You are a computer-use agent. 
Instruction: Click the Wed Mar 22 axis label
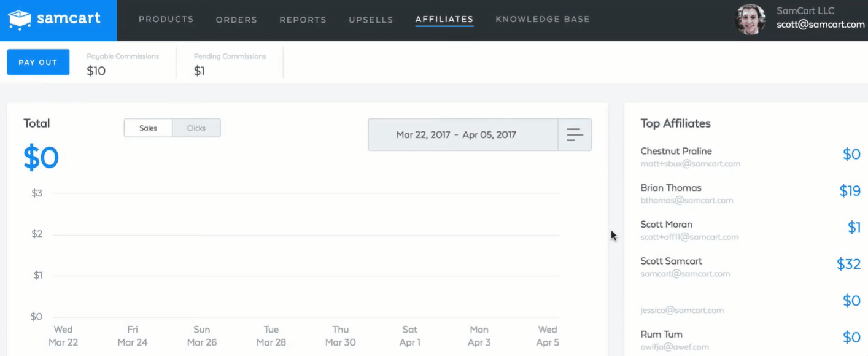pos(63,336)
